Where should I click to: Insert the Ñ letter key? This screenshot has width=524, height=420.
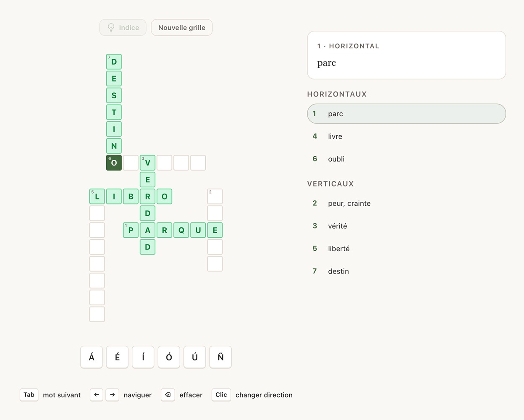click(x=220, y=357)
